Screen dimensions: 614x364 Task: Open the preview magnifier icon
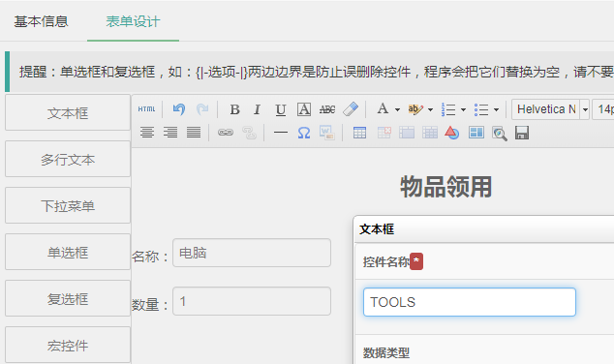[x=500, y=134]
